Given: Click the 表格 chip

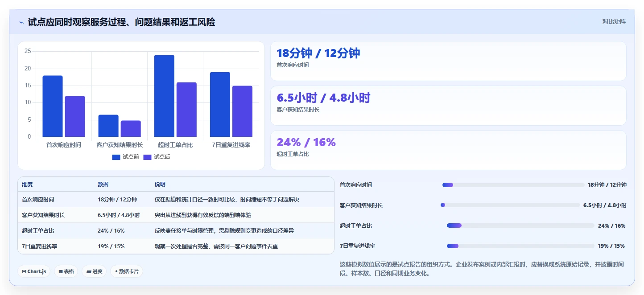Looking at the screenshot, I should pyautogui.click(x=66, y=271).
